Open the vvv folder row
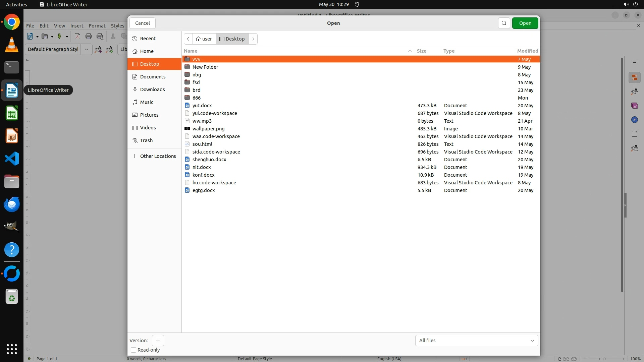 (197, 59)
